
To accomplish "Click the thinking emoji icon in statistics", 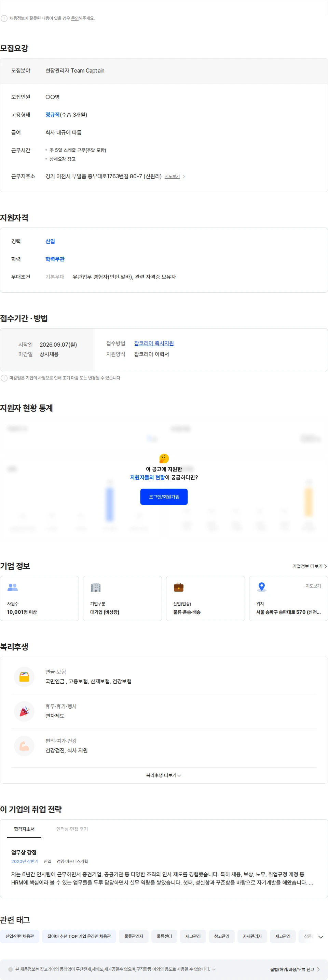I will pyautogui.click(x=164, y=458).
